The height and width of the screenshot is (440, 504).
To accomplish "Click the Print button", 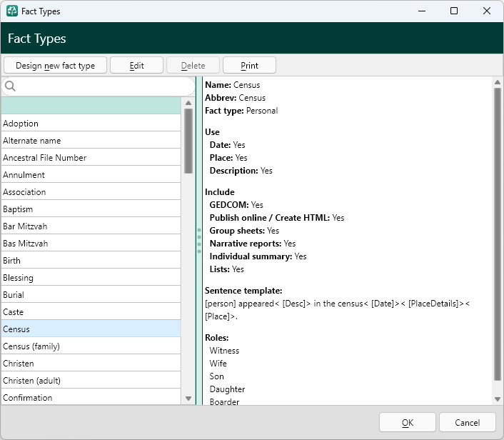I will (x=249, y=65).
